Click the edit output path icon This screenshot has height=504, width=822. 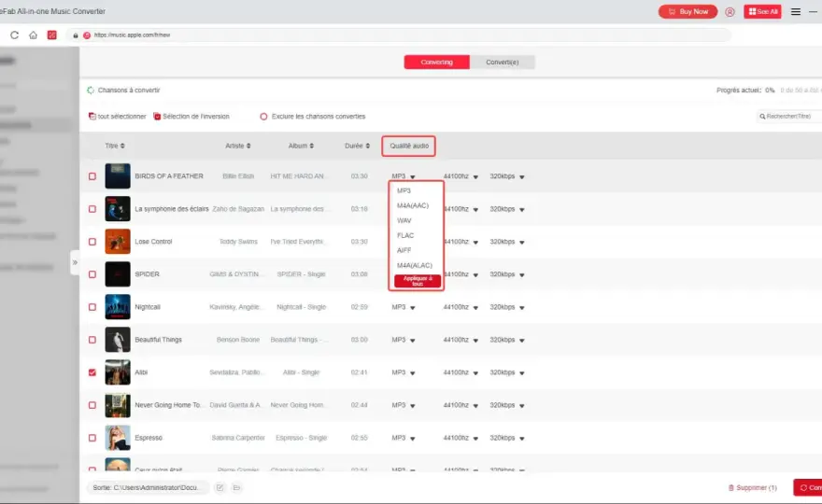click(x=220, y=488)
